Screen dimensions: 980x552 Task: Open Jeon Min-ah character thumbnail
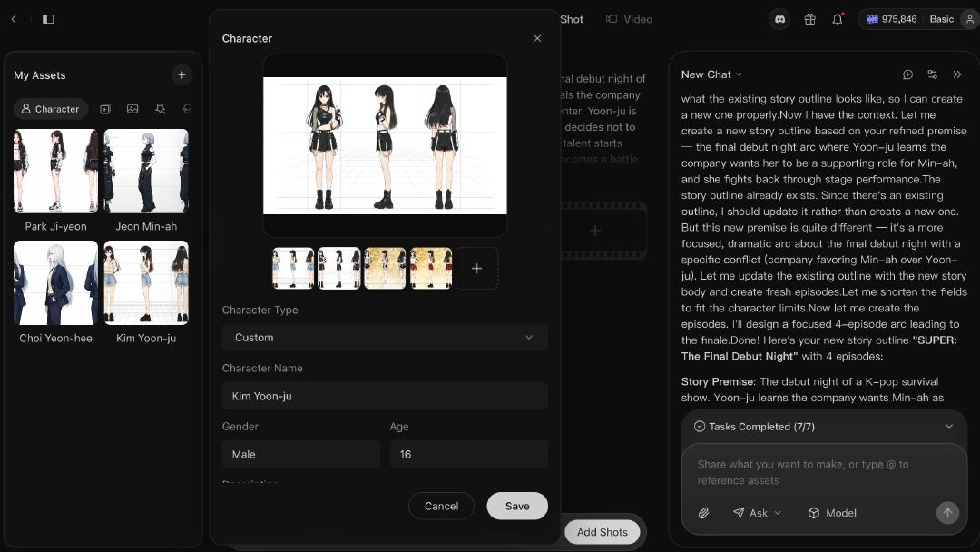coord(146,171)
